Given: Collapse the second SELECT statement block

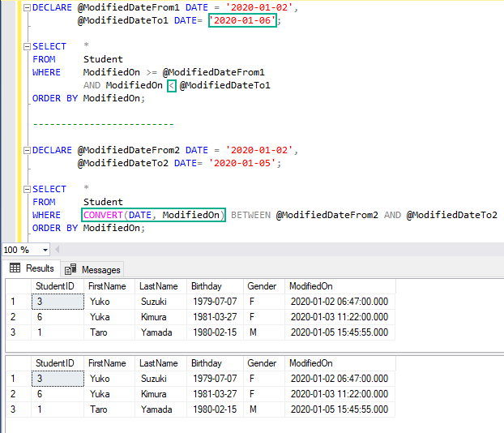Looking at the screenshot, I should coord(28,189).
